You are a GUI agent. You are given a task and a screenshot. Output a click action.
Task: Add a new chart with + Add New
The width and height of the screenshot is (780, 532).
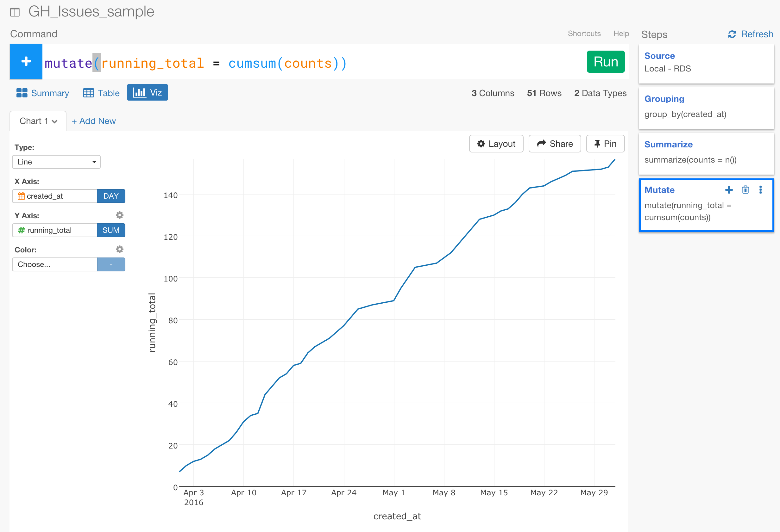[93, 121]
